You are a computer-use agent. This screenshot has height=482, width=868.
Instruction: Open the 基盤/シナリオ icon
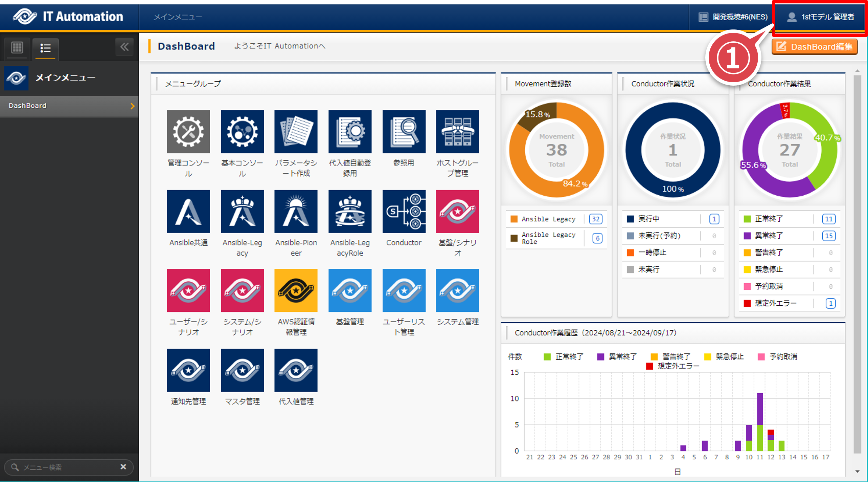457,211
